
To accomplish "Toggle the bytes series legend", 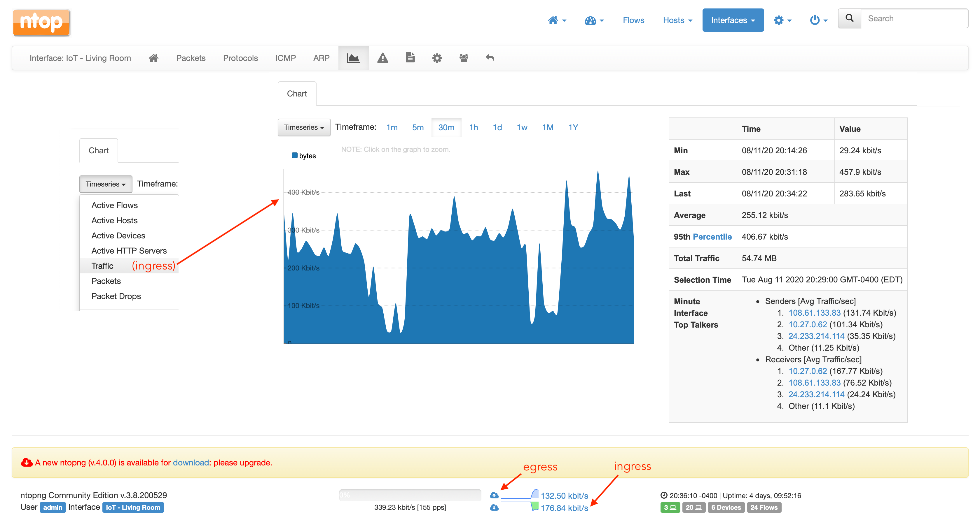I will point(303,156).
